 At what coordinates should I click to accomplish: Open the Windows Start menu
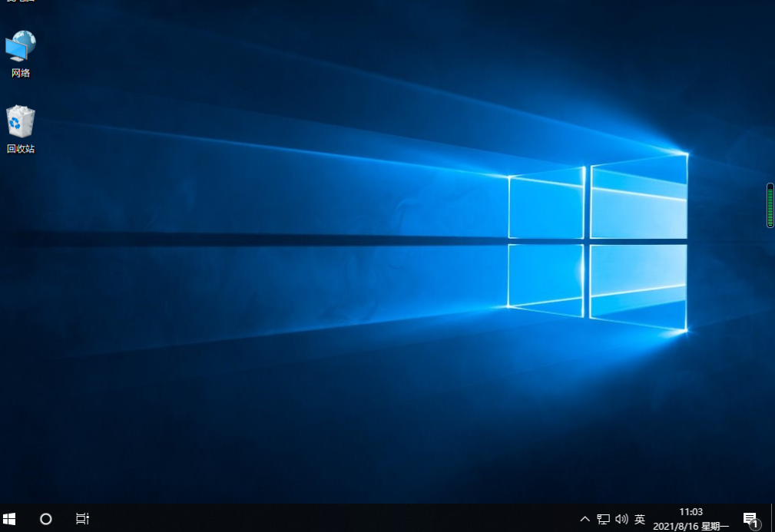click(9, 519)
